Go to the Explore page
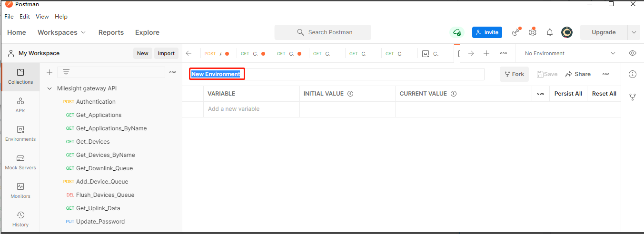The image size is (644, 234). (147, 32)
